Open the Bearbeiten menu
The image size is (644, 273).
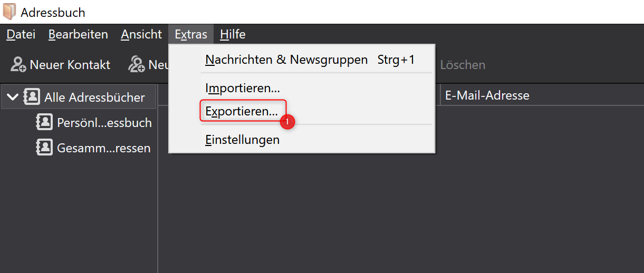(78, 35)
